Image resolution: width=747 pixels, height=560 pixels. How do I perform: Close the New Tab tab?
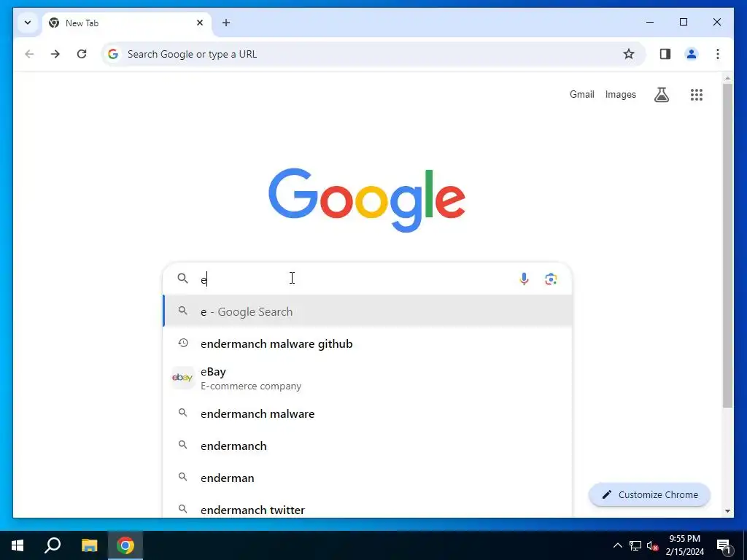200,23
